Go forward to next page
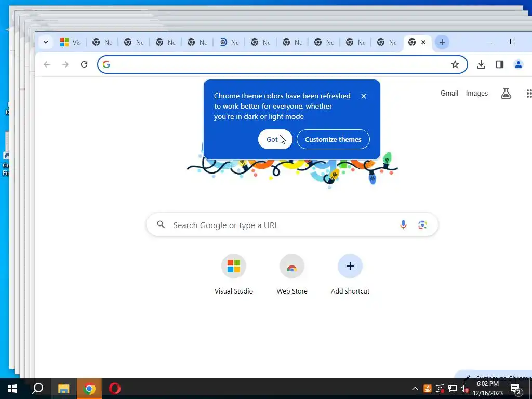 coord(65,64)
